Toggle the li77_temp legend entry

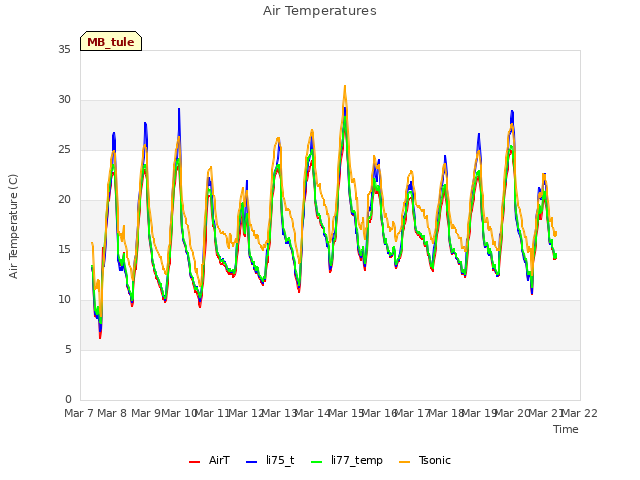(x=347, y=461)
